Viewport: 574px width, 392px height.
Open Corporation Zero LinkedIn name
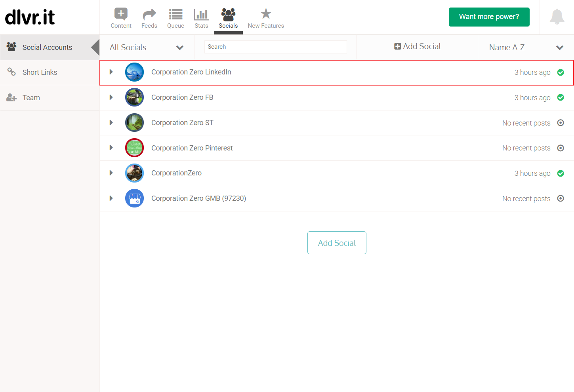pos(191,72)
